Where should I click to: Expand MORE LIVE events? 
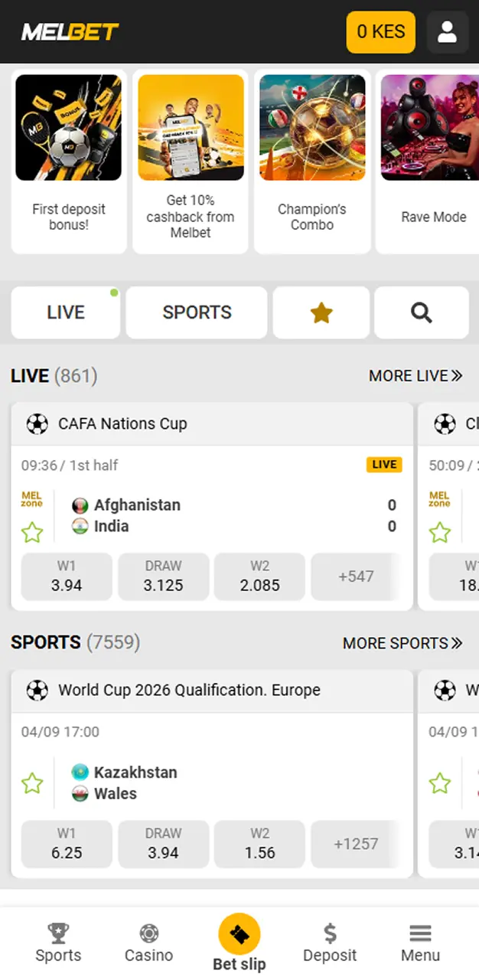point(415,376)
